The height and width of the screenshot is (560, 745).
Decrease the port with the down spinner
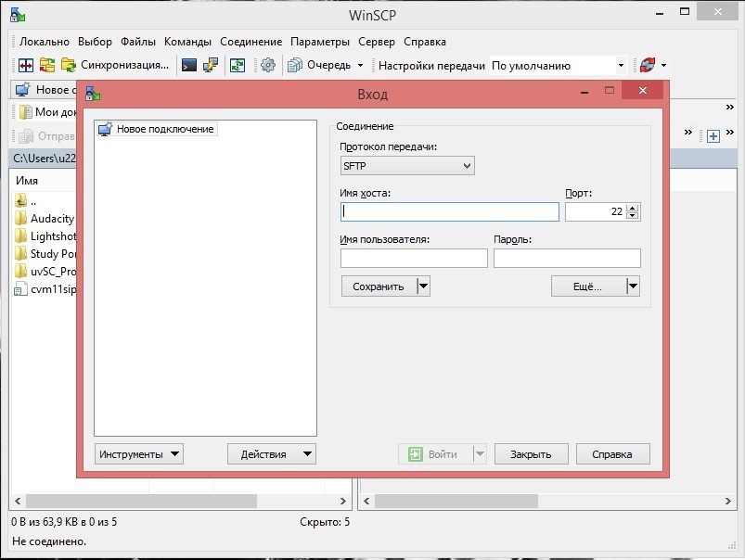(633, 216)
